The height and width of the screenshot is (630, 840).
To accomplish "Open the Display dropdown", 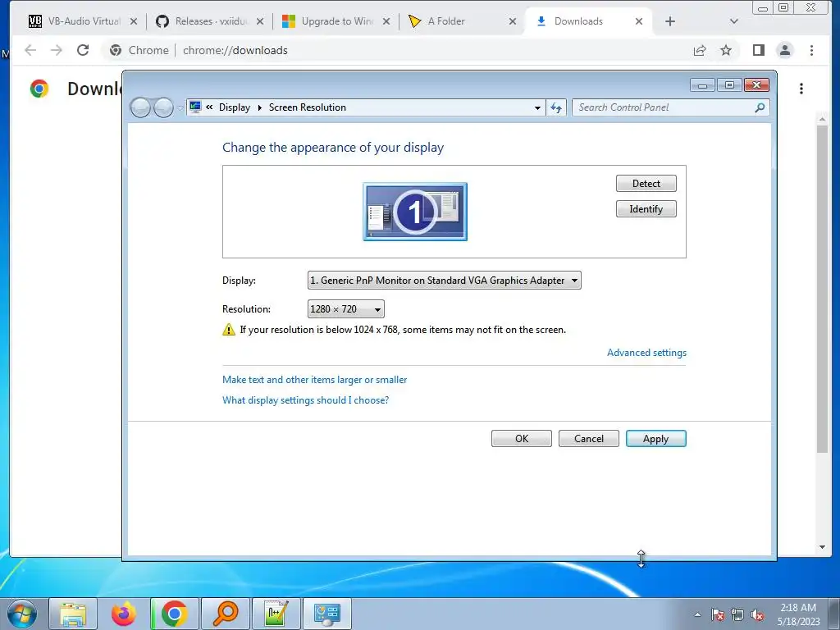I will pyautogui.click(x=444, y=281).
